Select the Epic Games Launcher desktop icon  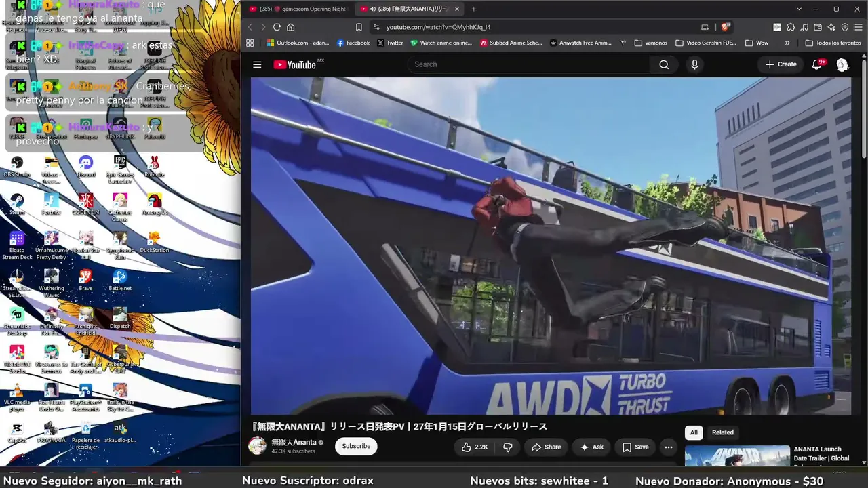click(120, 170)
